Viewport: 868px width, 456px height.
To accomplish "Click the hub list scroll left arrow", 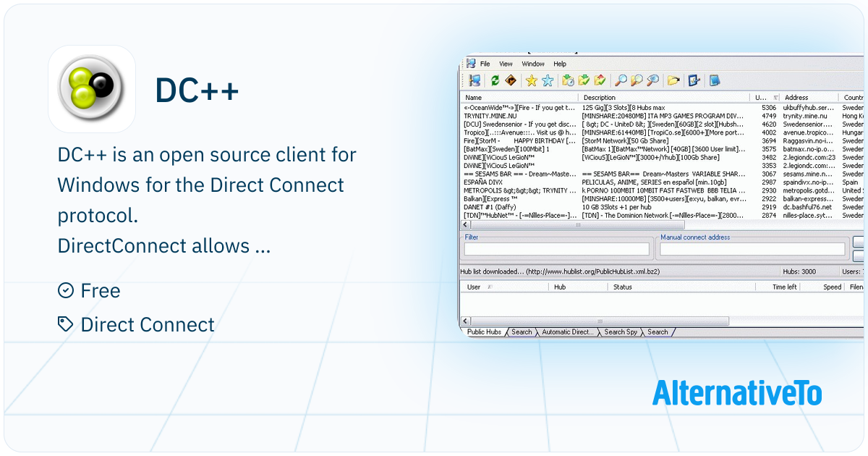I will tap(465, 225).
